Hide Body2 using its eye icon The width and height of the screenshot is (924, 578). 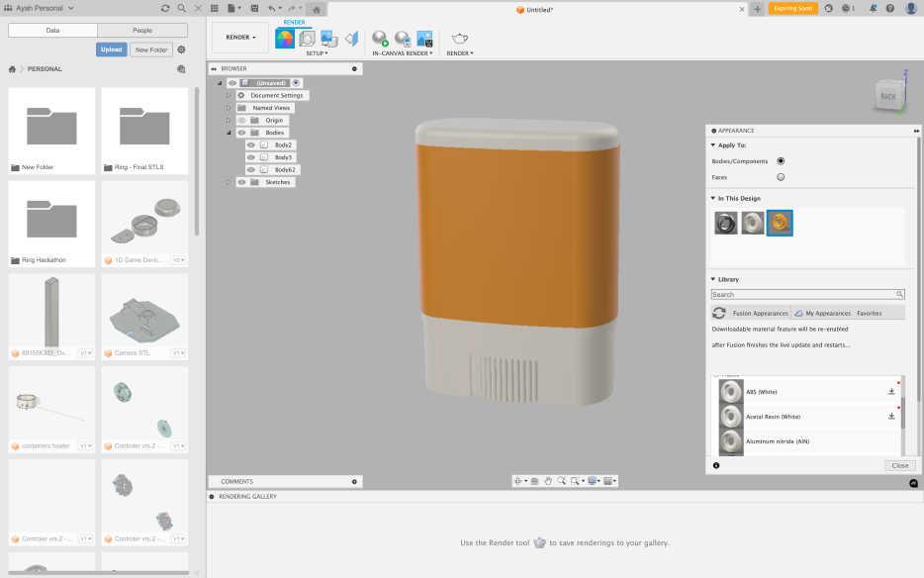pyautogui.click(x=251, y=144)
